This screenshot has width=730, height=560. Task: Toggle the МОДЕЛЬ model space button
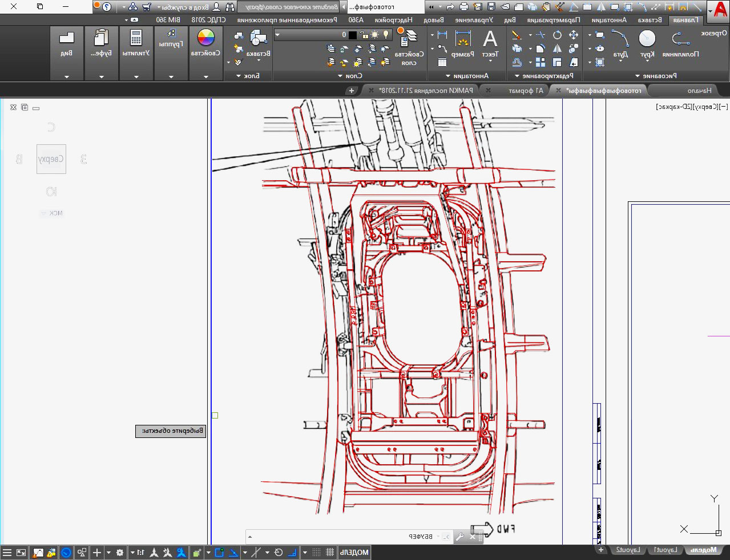click(x=354, y=552)
